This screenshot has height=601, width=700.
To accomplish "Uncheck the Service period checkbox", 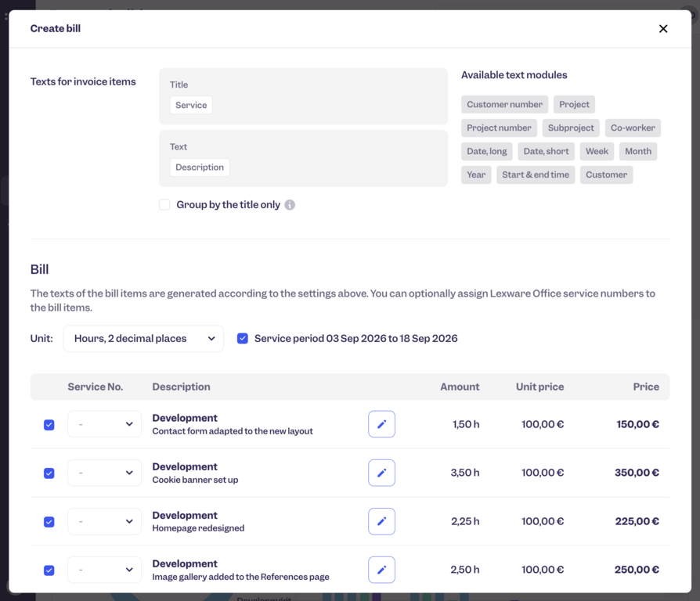I will 243,338.
